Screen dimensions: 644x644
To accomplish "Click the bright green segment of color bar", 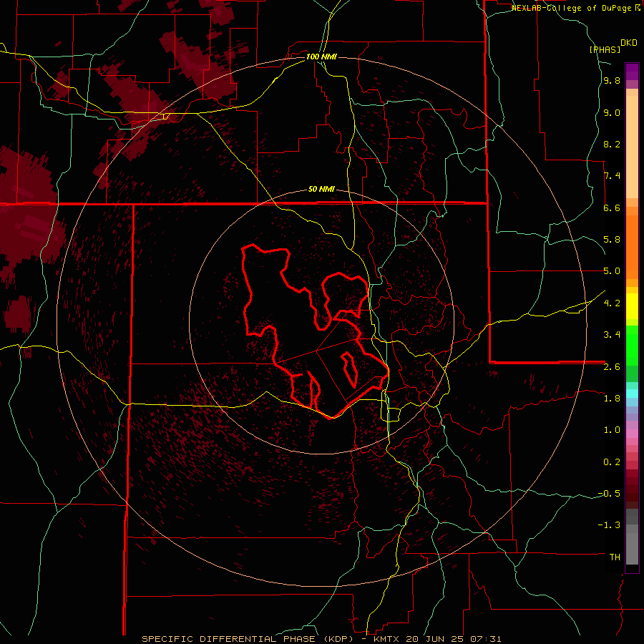I will 632,346.
